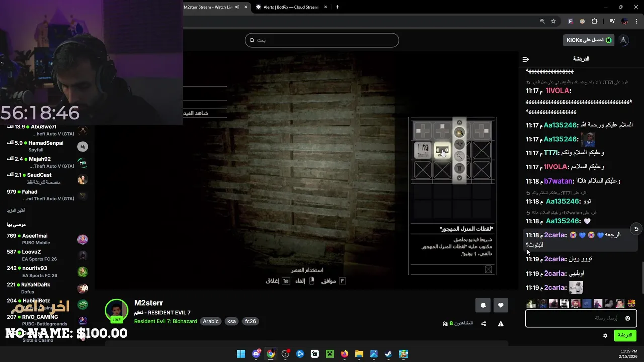Screen dimensions: 644x362
Task: Click the heart follow button for M2sterr
Action: (x=501, y=305)
